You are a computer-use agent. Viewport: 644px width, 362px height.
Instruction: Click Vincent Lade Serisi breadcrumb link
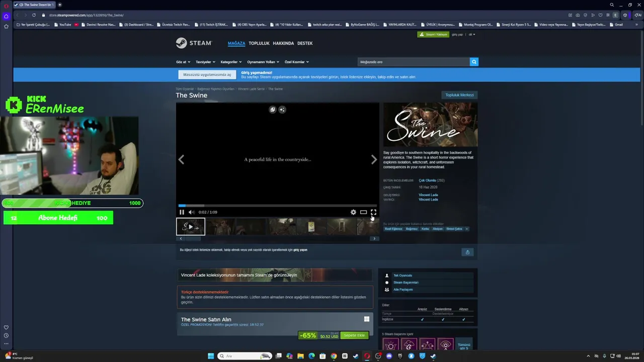[251, 89]
